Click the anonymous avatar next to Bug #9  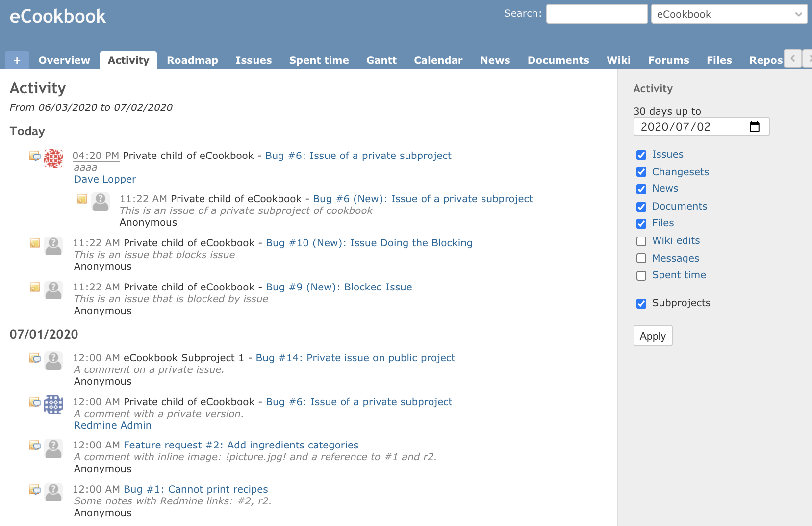click(53, 290)
